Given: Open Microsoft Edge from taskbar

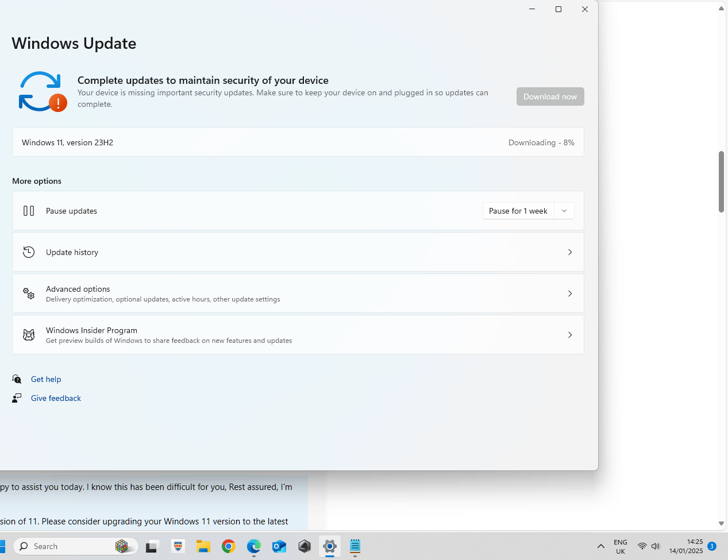Looking at the screenshot, I should (254, 546).
